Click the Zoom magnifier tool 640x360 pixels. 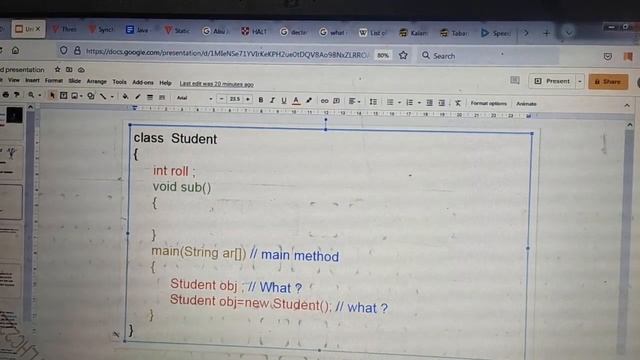pyautogui.click(x=31, y=95)
